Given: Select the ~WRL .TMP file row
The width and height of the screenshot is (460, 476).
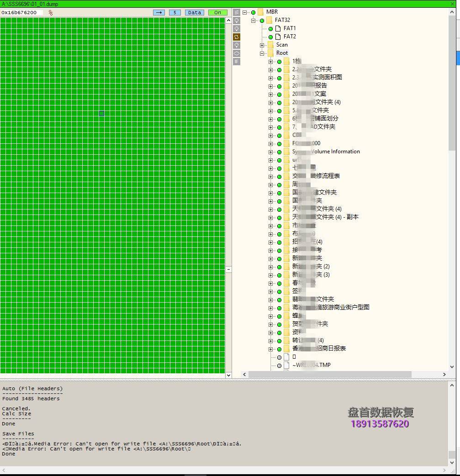Looking at the screenshot, I should 311,365.
